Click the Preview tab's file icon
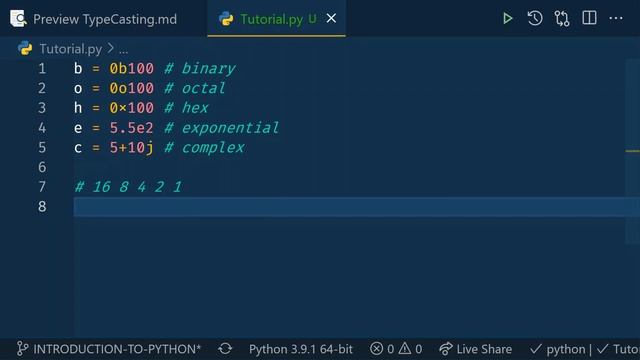This screenshot has width=640, height=360. coord(18,19)
